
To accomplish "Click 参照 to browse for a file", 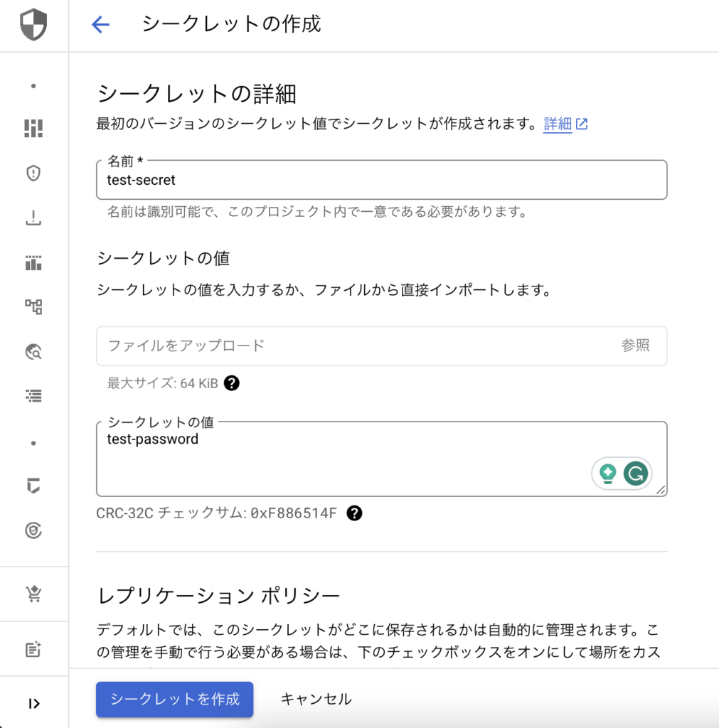I will pos(635,346).
